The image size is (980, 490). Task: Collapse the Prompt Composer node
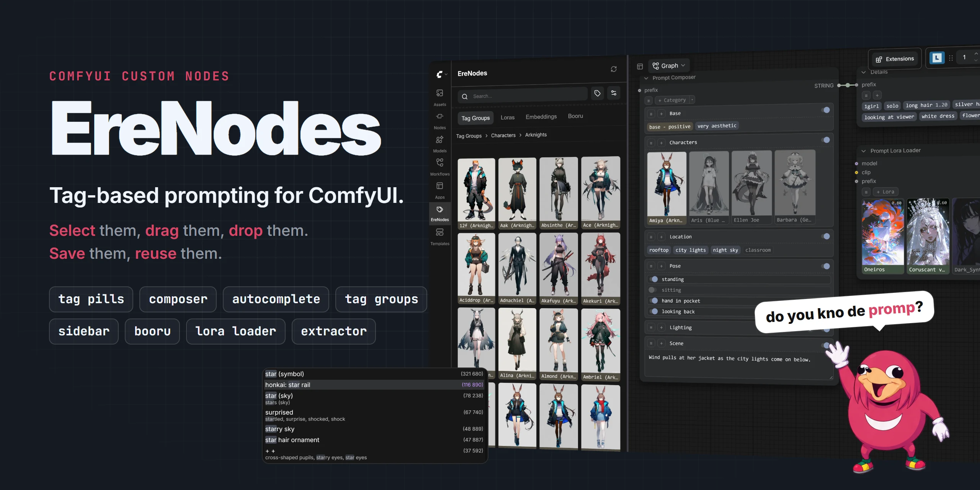(x=646, y=78)
